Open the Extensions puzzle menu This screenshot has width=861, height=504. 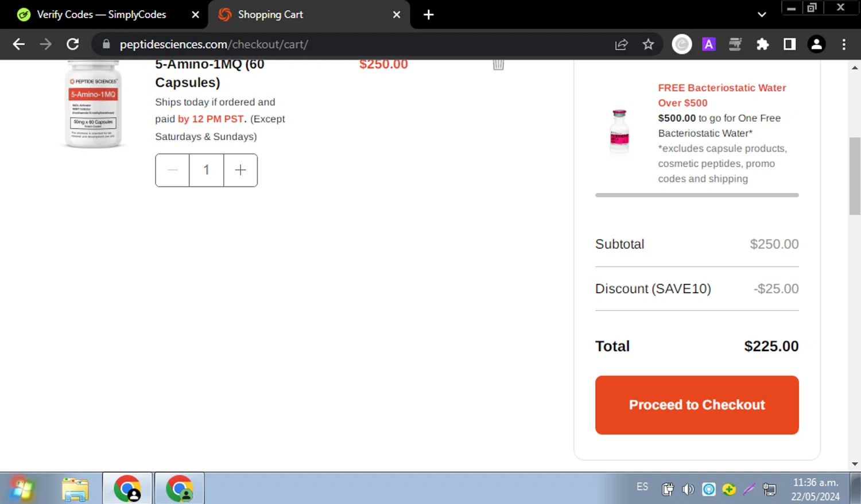[x=762, y=44]
